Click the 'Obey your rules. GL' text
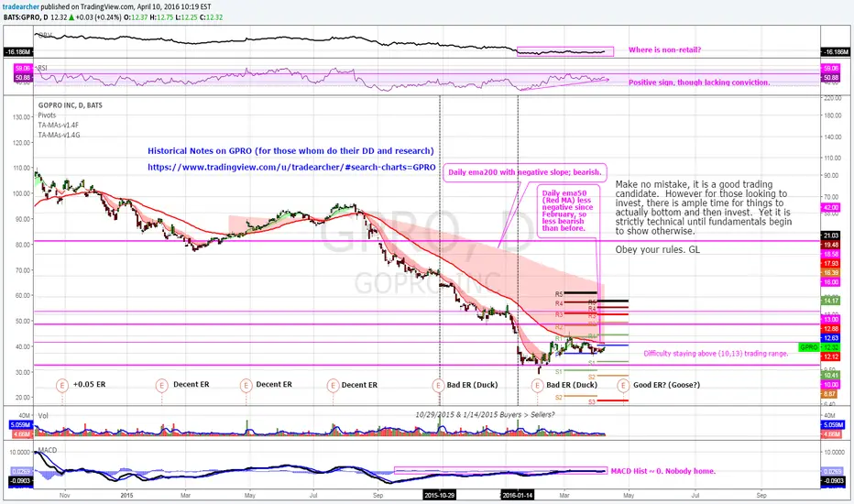Viewport: 854px width, 504px height. point(657,249)
